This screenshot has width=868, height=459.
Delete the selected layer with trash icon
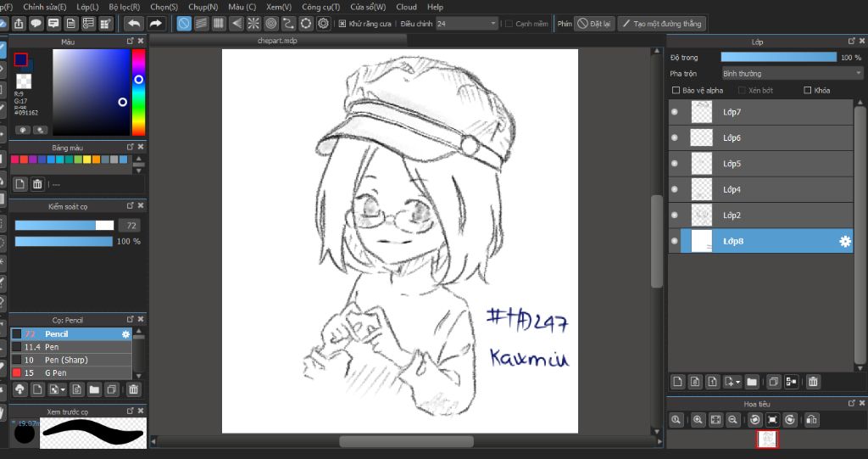[x=813, y=382]
